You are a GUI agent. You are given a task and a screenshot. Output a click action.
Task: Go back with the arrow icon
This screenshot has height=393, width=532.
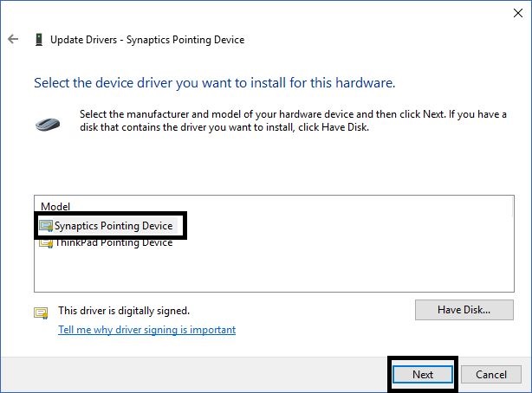[x=13, y=39]
